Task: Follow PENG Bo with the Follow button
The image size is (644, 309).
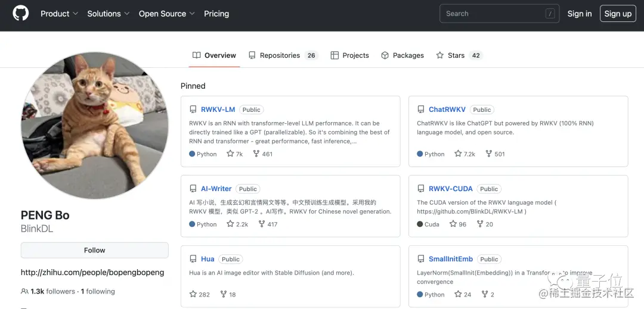Action: tap(94, 250)
